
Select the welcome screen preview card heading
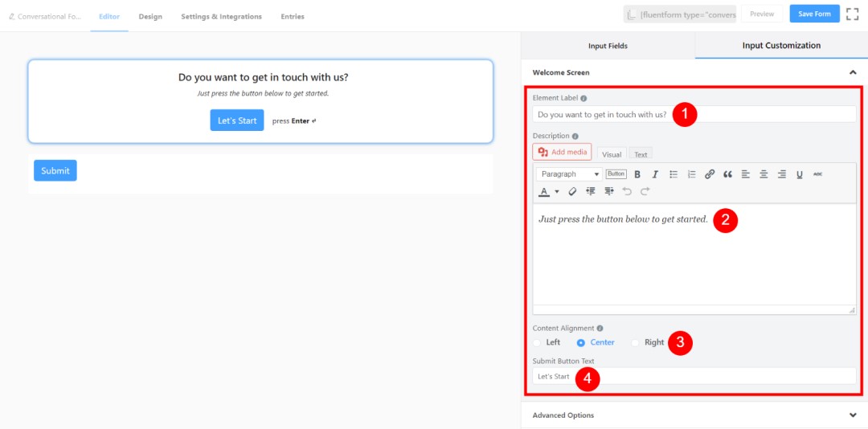point(263,77)
